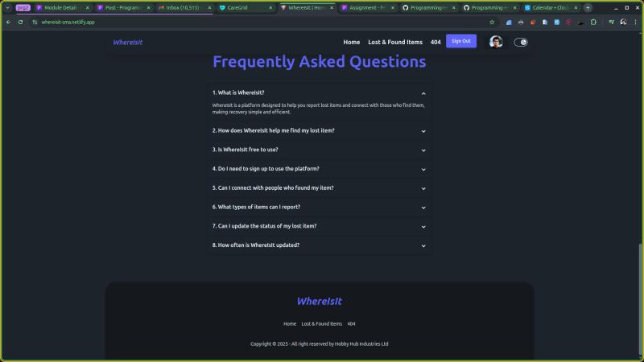
Task: Expand 'Can I connect with people' question
Action: click(319, 188)
